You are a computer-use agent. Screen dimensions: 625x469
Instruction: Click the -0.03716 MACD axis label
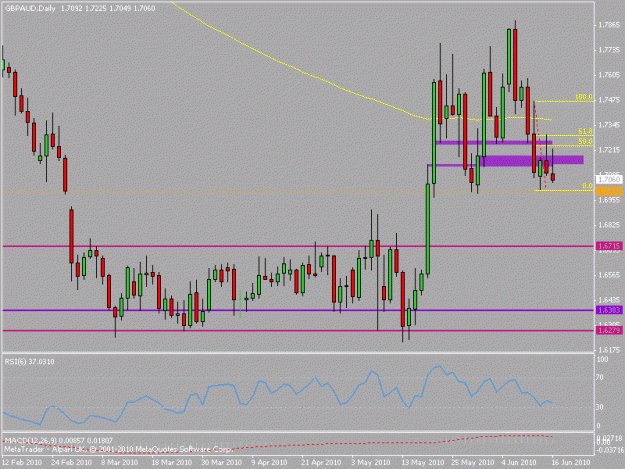click(611, 450)
